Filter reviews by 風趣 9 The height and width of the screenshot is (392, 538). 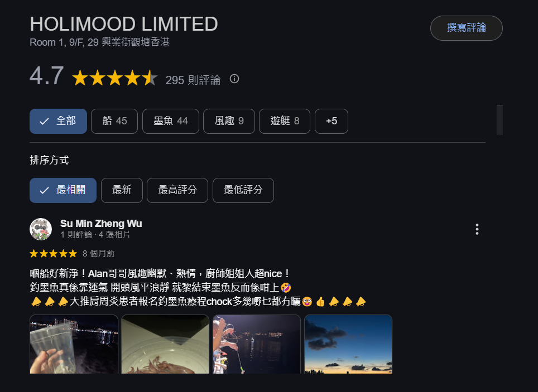click(x=229, y=121)
